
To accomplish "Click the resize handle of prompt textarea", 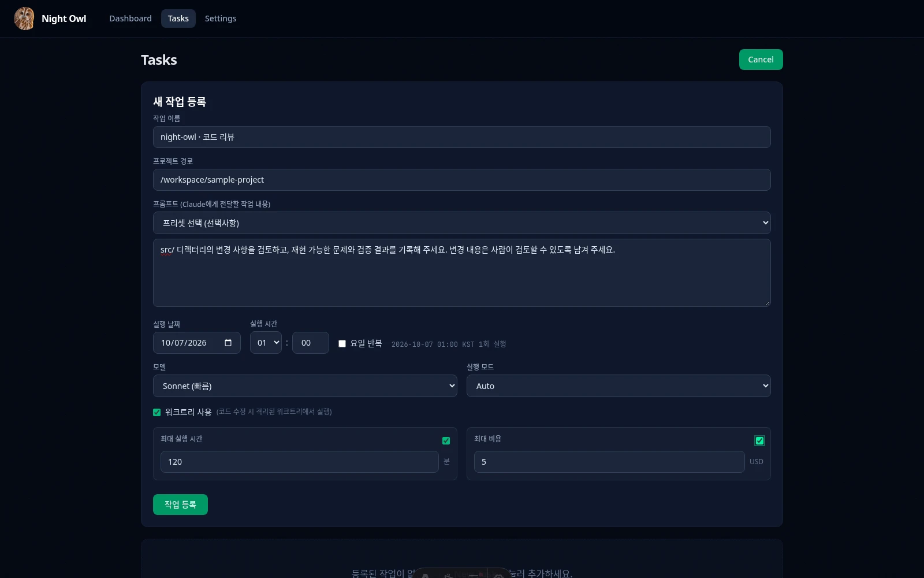I will (767, 303).
